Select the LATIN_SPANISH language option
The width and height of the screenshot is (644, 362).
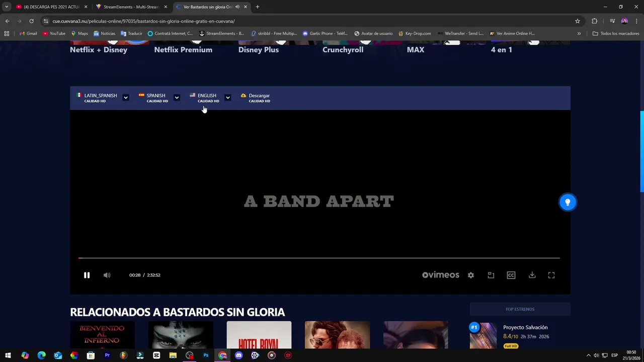[x=97, y=98]
